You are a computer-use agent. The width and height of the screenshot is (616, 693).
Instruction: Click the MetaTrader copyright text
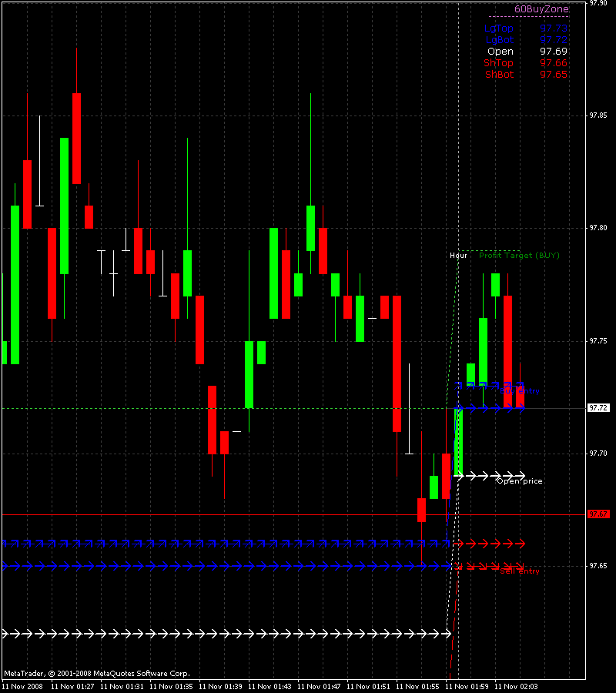point(97,674)
